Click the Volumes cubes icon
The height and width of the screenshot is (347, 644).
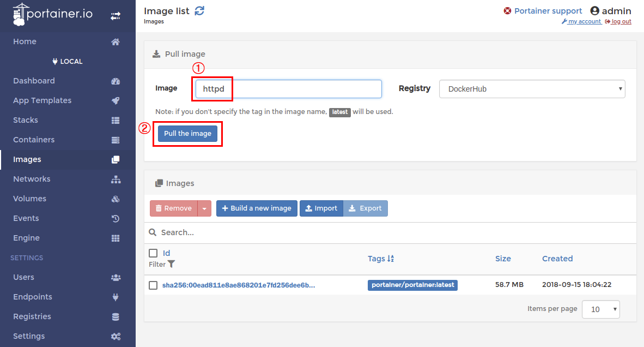tap(115, 199)
